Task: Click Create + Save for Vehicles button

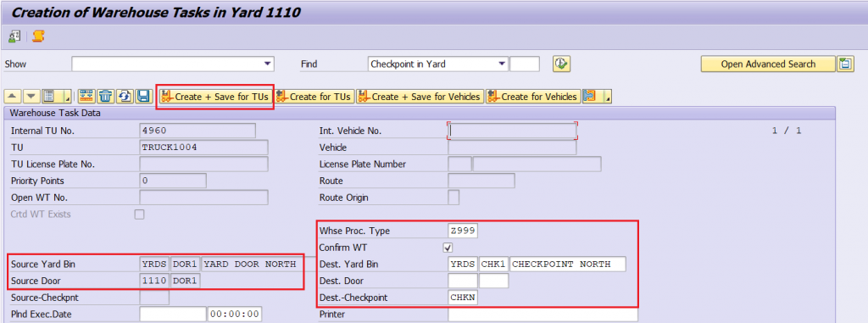Action: click(420, 97)
